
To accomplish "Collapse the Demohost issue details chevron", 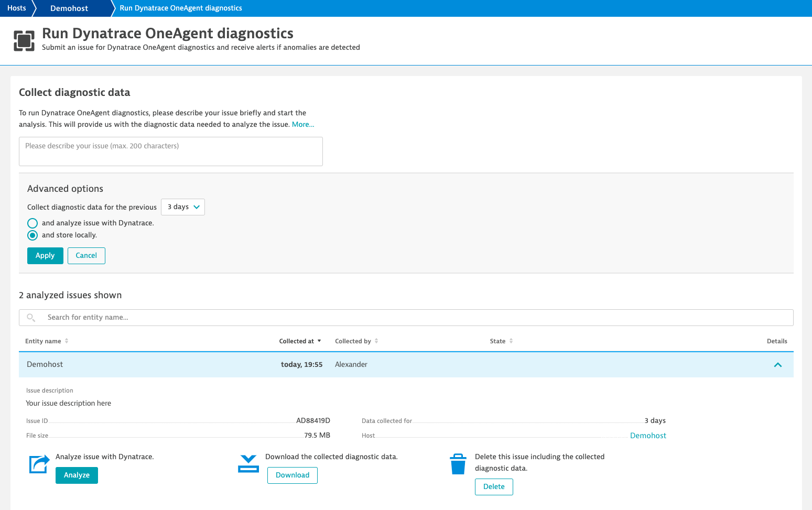I will pos(778,365).
